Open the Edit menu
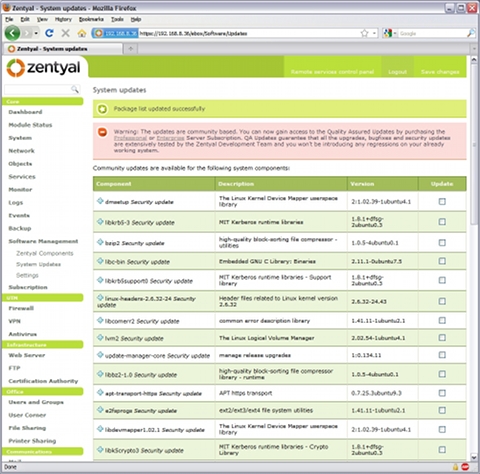 coord(25,19)
